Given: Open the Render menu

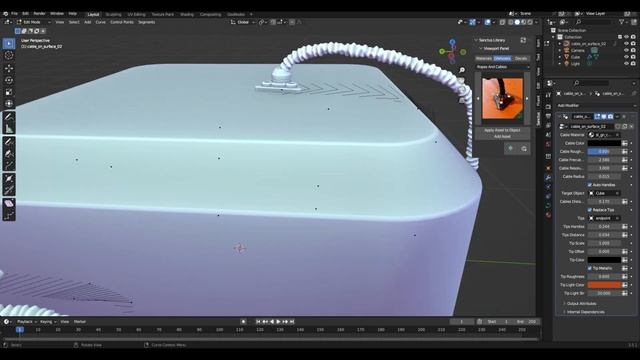Looking at the screenshot, I should 40,14.
